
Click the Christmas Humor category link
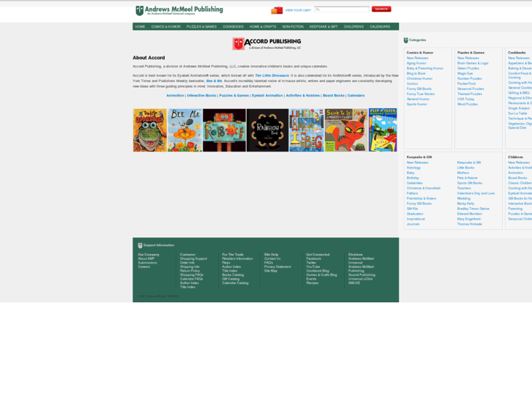pyautogui.click(x=420, y=78)
